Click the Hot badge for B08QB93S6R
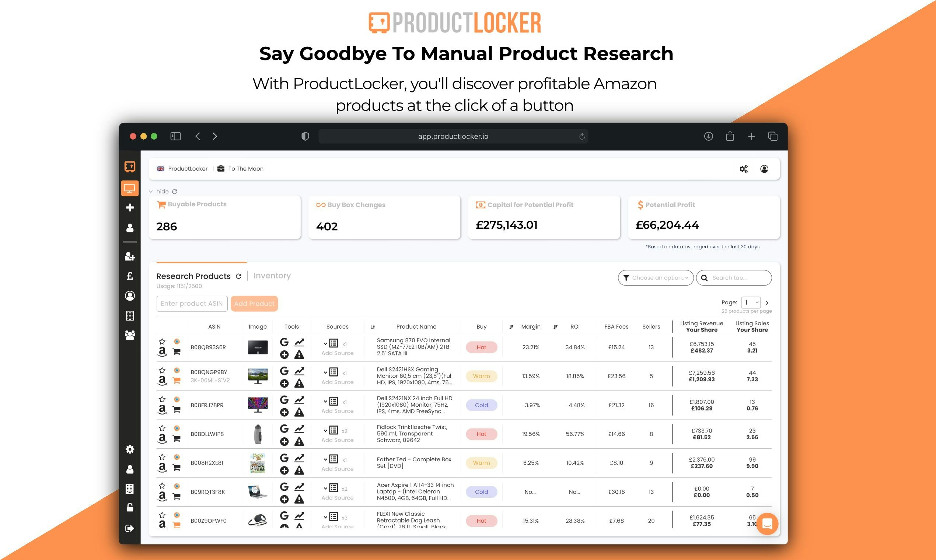The image size is (936, 560). [x=481, y=347]
